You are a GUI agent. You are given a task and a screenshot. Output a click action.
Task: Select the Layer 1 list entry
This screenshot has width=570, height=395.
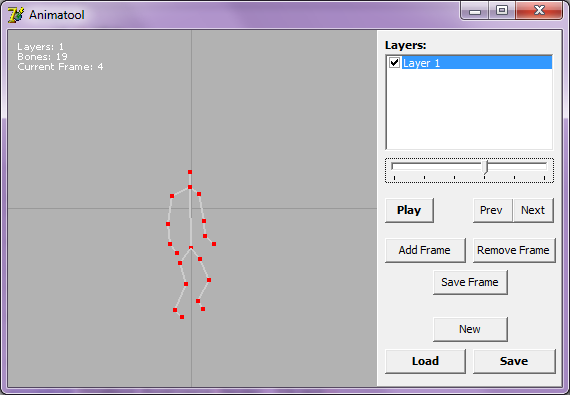[477, 63]
